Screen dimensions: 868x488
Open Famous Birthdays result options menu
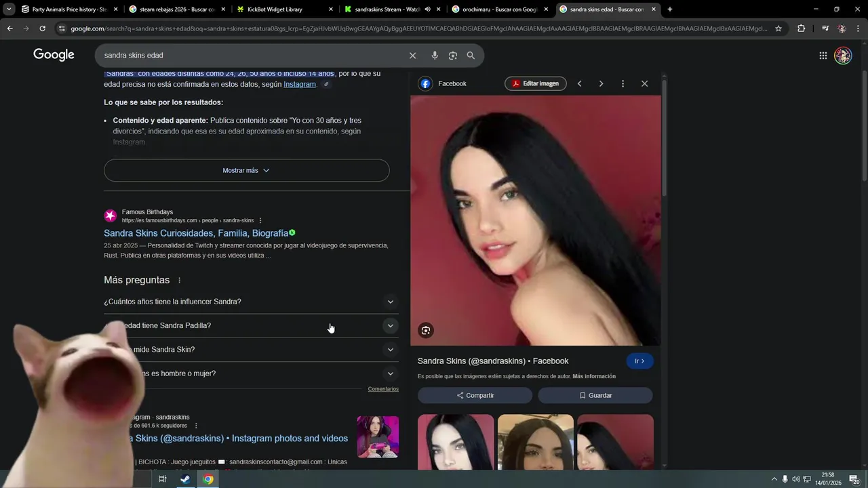coord(260,220)
